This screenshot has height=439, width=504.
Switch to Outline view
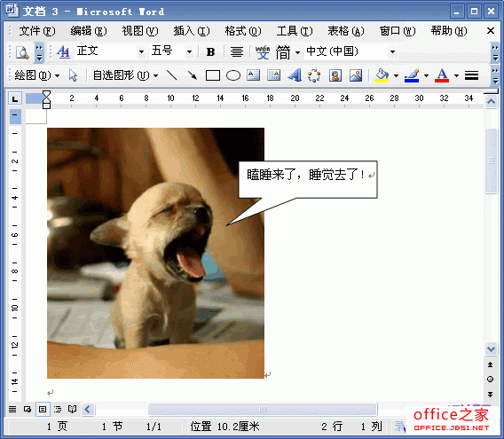tap(58, 410)
